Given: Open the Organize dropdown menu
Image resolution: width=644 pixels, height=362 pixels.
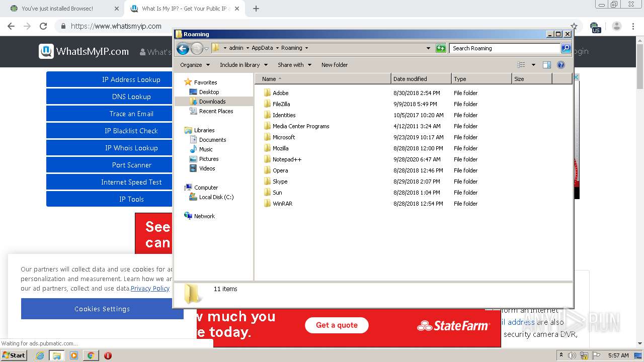Looking at the screenshot, I should (195, 65).
